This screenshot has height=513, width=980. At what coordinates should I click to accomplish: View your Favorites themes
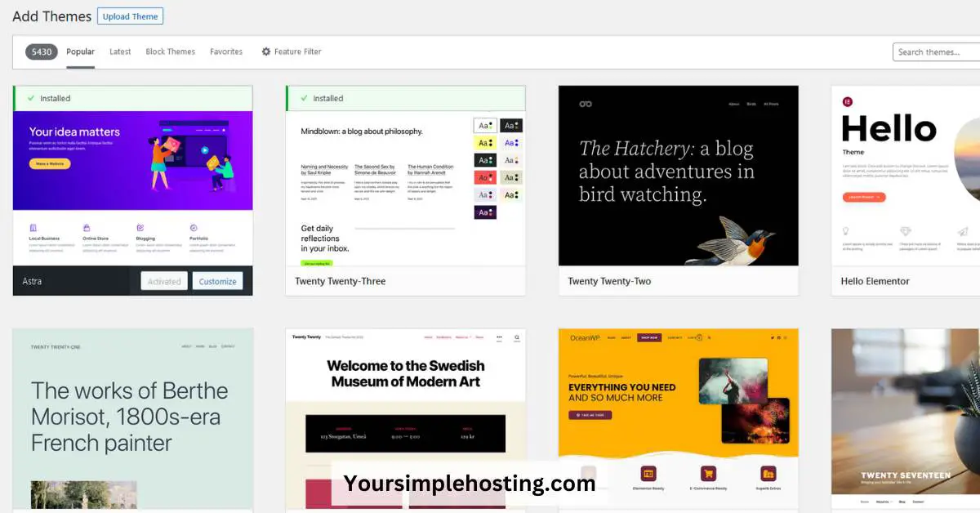226,51
